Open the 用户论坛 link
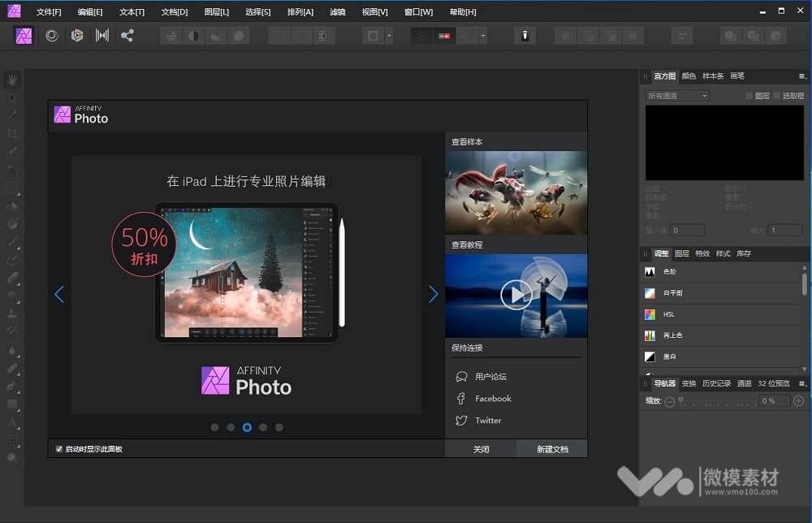The height and width of the screenshot is (523, 812). click(x=491, y=377)
